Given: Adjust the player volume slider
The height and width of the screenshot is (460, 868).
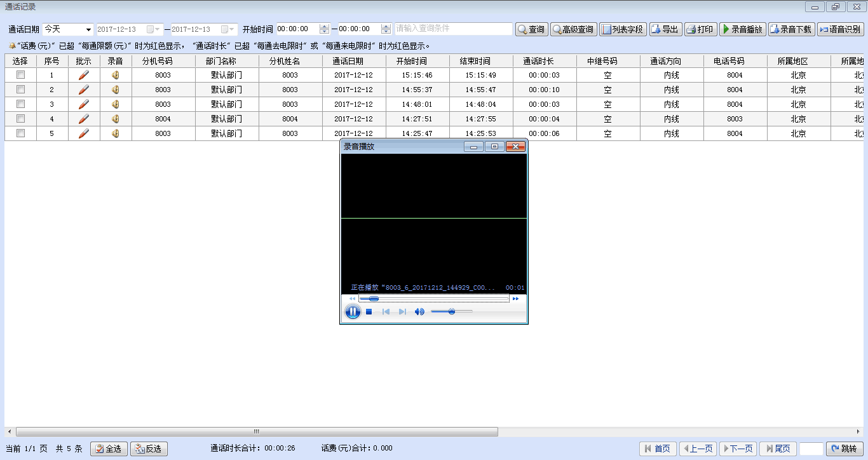Looking at the screenshot, I should [451, 312].
